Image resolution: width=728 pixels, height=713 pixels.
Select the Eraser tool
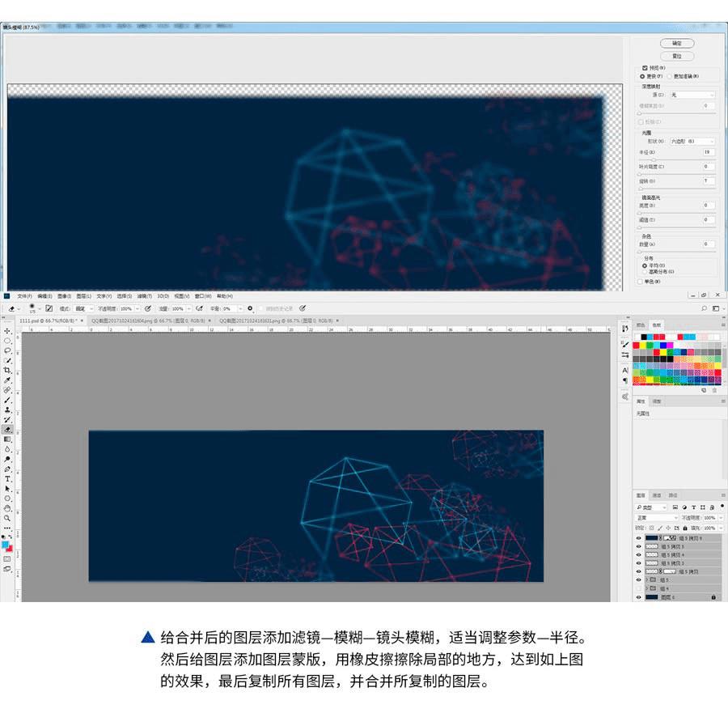(7, 429)
